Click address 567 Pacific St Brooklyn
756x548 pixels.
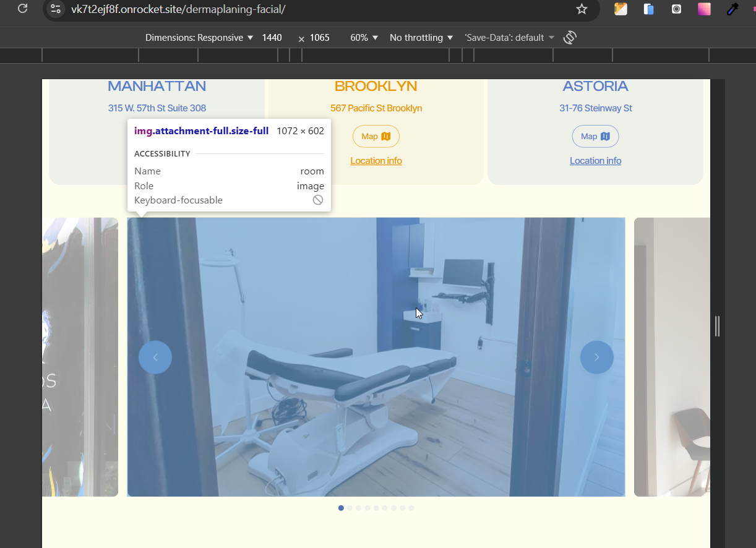coord(376,108)
